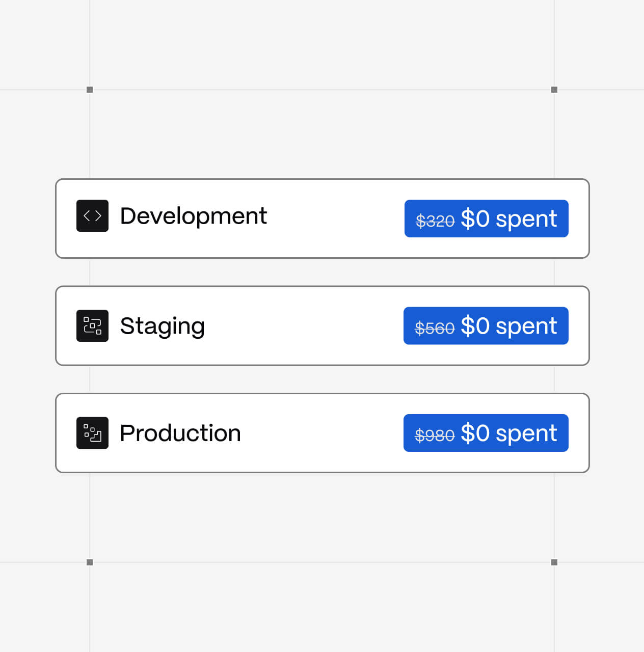Screen dimensions: 644x652
Task: Select the Production environment label
Action: pos(180,433)
